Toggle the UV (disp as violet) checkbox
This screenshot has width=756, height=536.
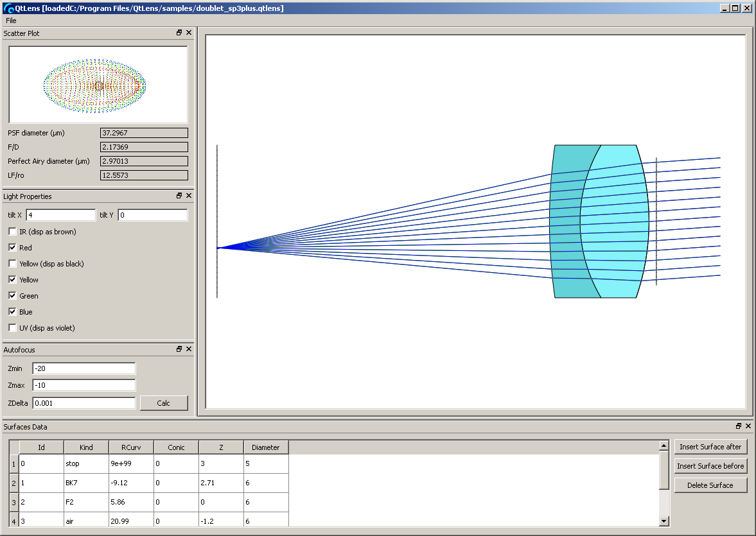(x=13, y=328)
